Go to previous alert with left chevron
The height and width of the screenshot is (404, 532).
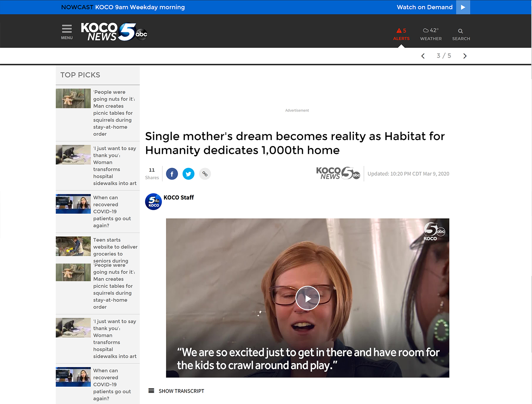pos(423,56)
